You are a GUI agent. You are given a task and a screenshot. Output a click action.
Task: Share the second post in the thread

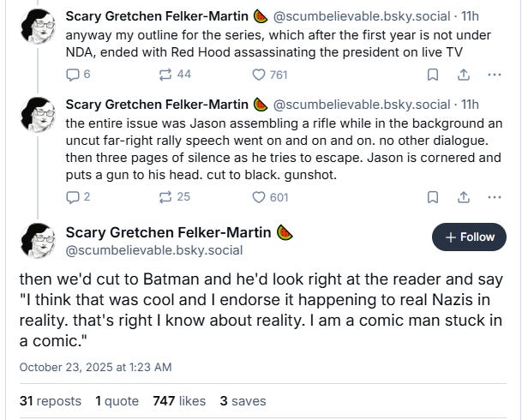pos(464,197)
